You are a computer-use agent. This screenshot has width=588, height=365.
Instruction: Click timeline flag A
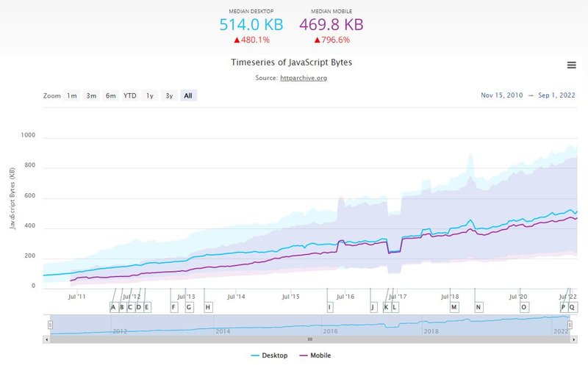[113, 307]
